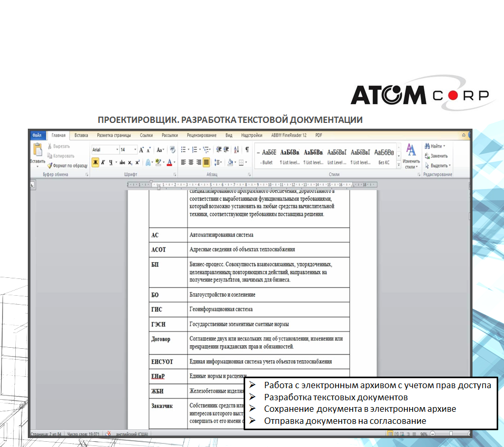Toggle Italic (К) formatting
Screen dimensions: 504x447
103,163
